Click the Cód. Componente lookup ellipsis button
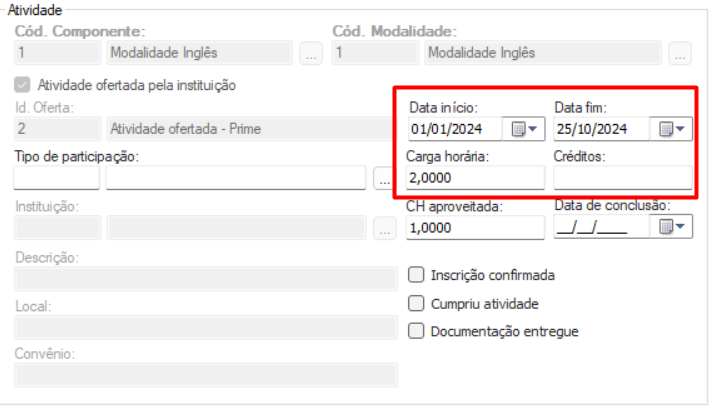Image resolution: width=716 pixels, height=413 pixels. (x=311, y=55)
